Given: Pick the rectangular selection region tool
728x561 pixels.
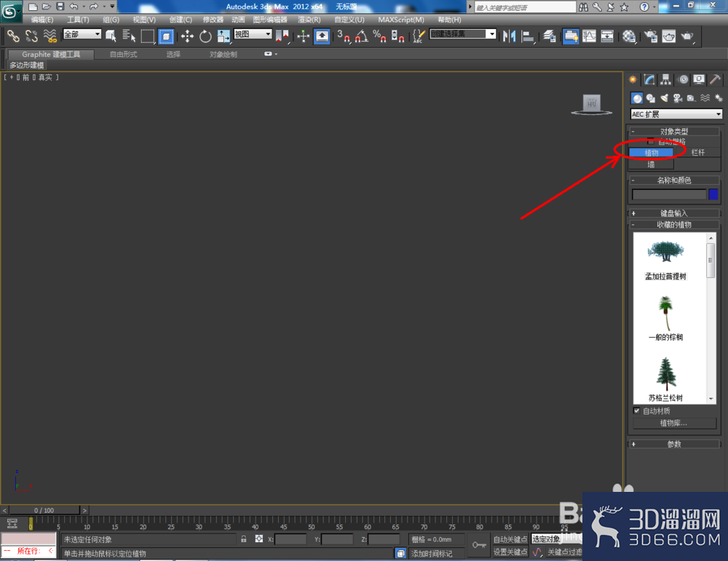Looking at the screenshot, I should [x=147, y=36].
